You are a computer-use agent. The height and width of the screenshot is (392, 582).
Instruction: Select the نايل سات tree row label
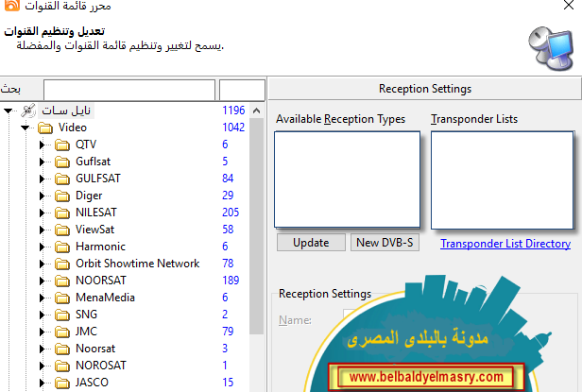(66, 111)
